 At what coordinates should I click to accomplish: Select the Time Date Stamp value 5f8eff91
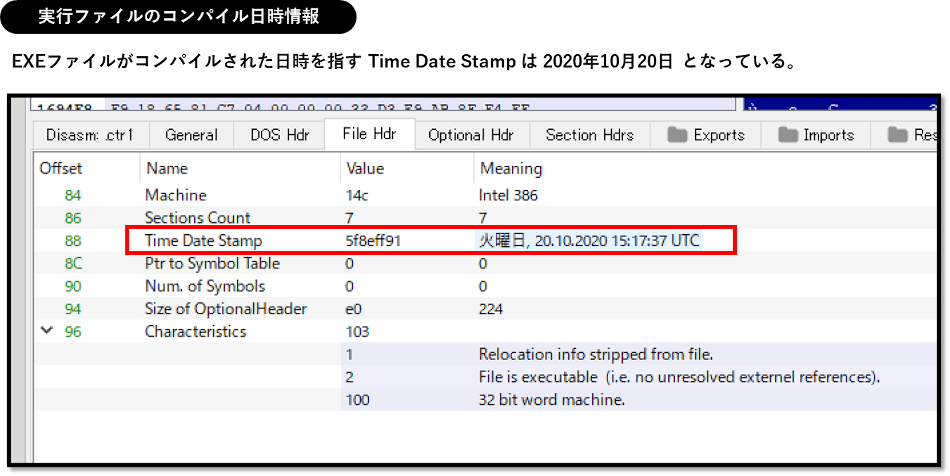pos(374,241)
